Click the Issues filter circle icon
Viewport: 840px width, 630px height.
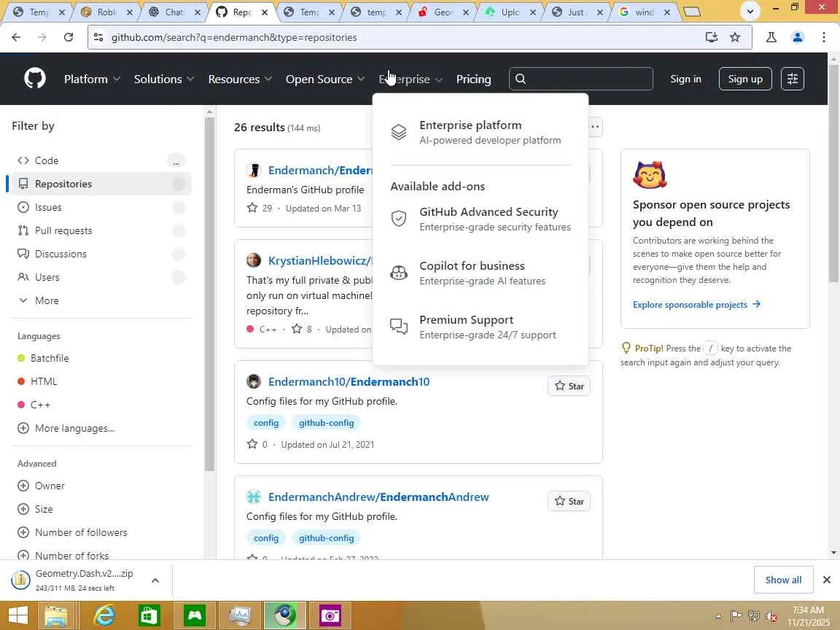point(23,207)
